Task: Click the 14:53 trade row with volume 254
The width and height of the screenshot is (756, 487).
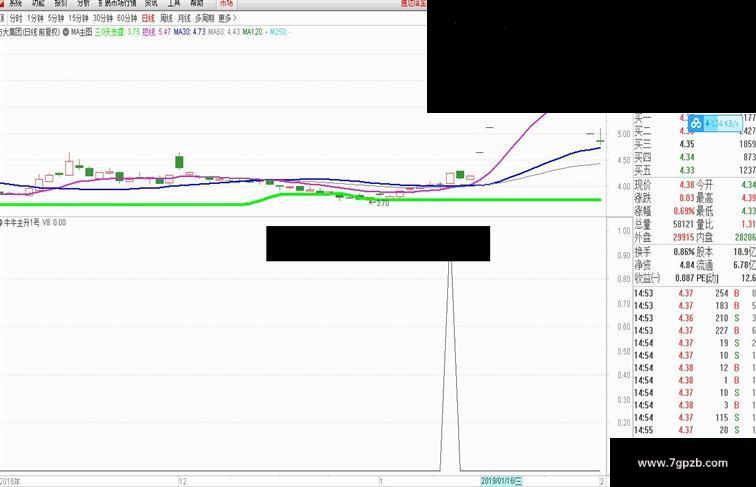Action: coord(694,293)
